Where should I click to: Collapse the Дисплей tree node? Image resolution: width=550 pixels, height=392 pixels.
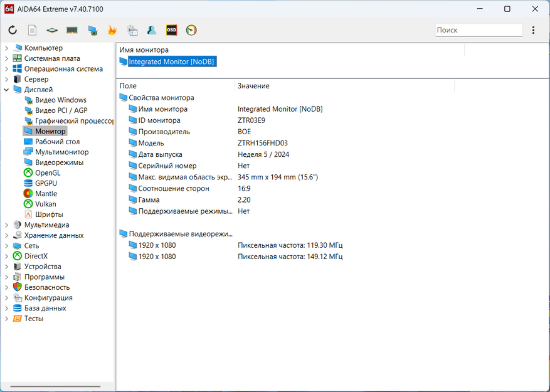coord(7,90)
